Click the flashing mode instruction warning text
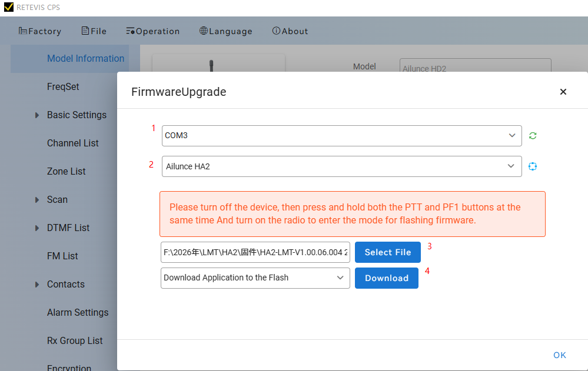 [345, 213]
